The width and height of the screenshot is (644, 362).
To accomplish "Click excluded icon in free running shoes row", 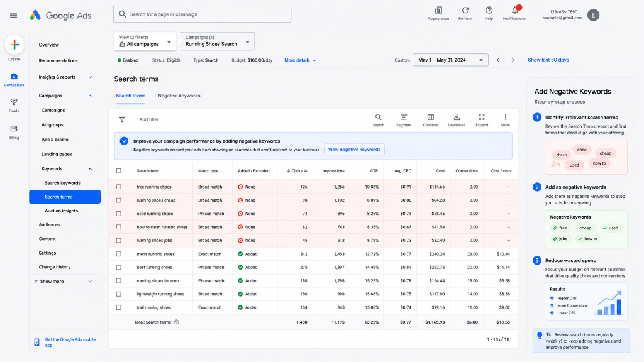I will coord(240,187).
